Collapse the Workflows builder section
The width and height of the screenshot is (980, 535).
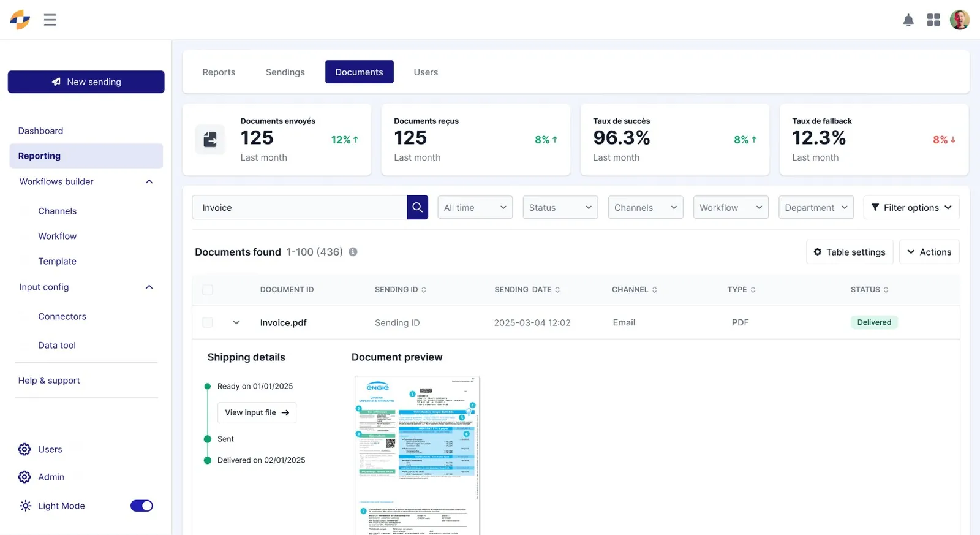click(x=149, y=182)
